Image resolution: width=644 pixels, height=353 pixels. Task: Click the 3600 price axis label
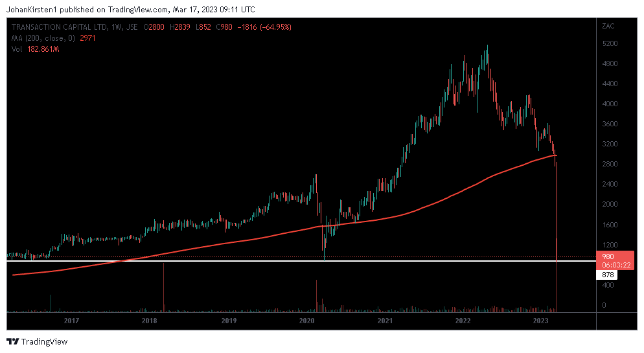610,124
